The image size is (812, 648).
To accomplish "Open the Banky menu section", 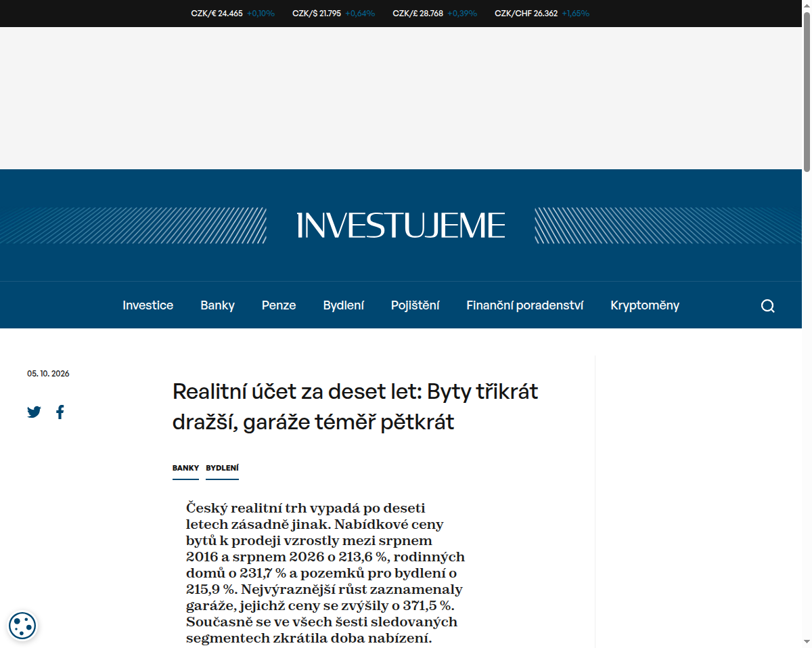I will pos(217,305).
